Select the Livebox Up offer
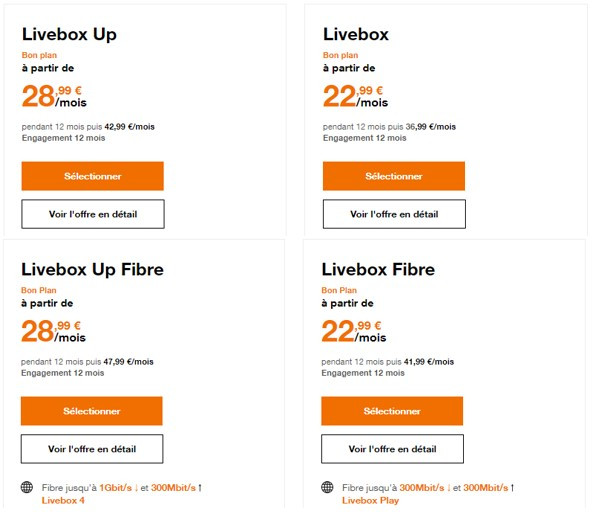Image resolution: width=595 pixels, height=525 pixels. click(x=93, y=176)
